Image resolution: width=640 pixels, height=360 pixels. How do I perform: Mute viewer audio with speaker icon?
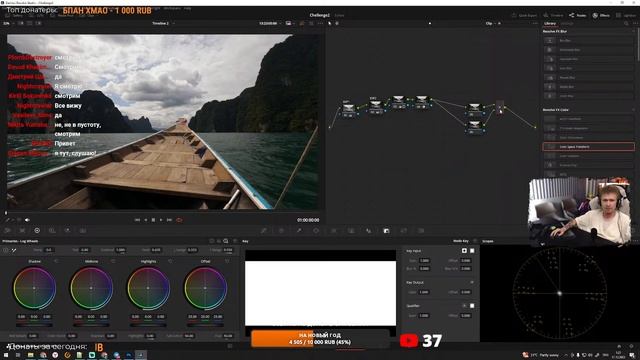pos(27,220)
